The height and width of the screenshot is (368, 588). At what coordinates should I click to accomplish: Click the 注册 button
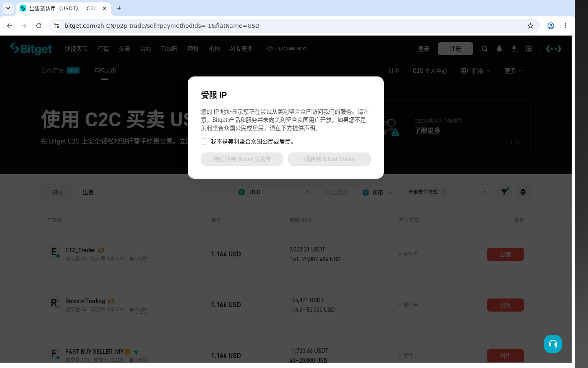coord(455,49)
